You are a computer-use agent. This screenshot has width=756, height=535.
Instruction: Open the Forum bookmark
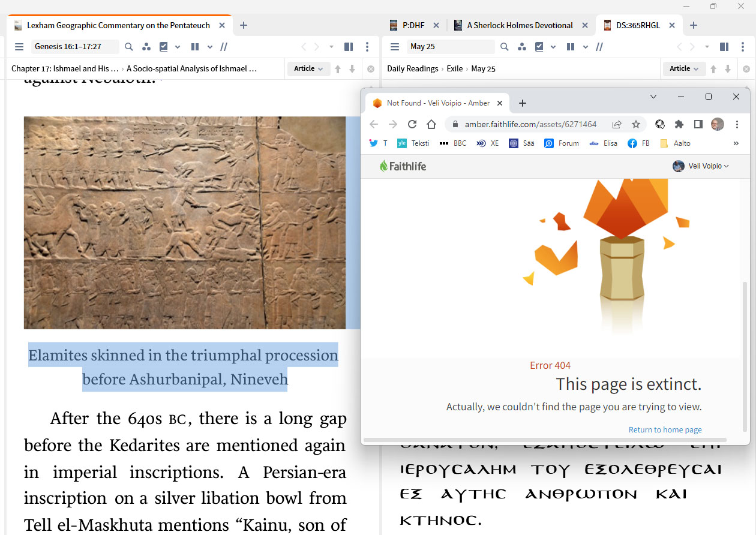click(562, 143)
